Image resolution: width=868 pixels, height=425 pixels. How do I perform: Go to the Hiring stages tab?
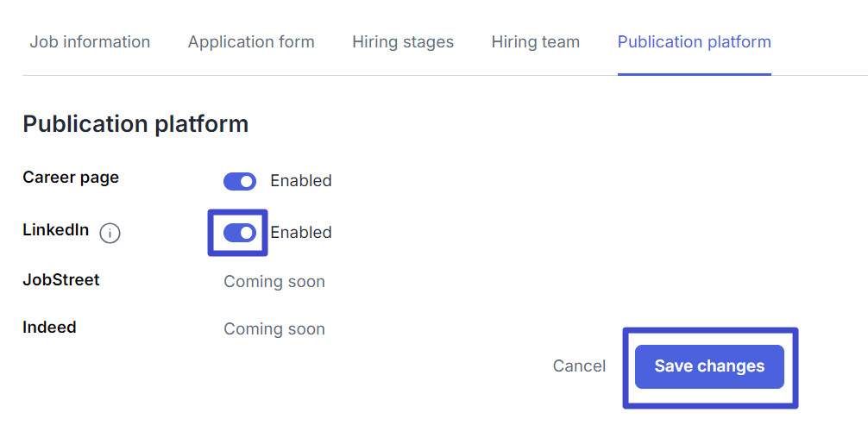pyautogui.click(x=403, y=42)
